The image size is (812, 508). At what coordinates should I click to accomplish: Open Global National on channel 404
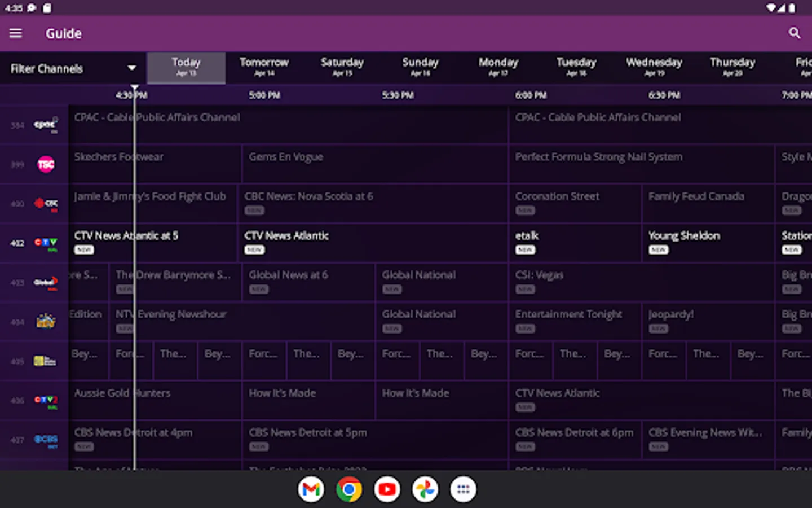tap(442, 321)
